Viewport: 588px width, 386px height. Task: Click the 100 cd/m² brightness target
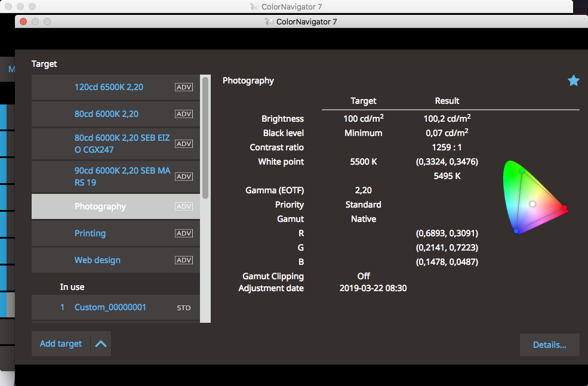pyautogui.click(x=364, y=118)
